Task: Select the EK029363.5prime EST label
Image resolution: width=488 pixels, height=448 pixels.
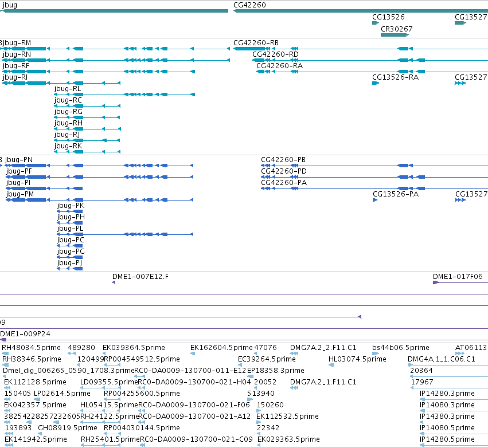Action: point(288,439)
